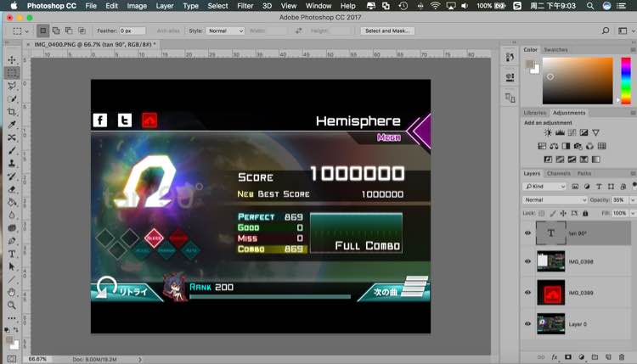Toggle pixel layer filter in Layers panel
The height and width of the screenshot is (364, 637).
tap(575, 187)
